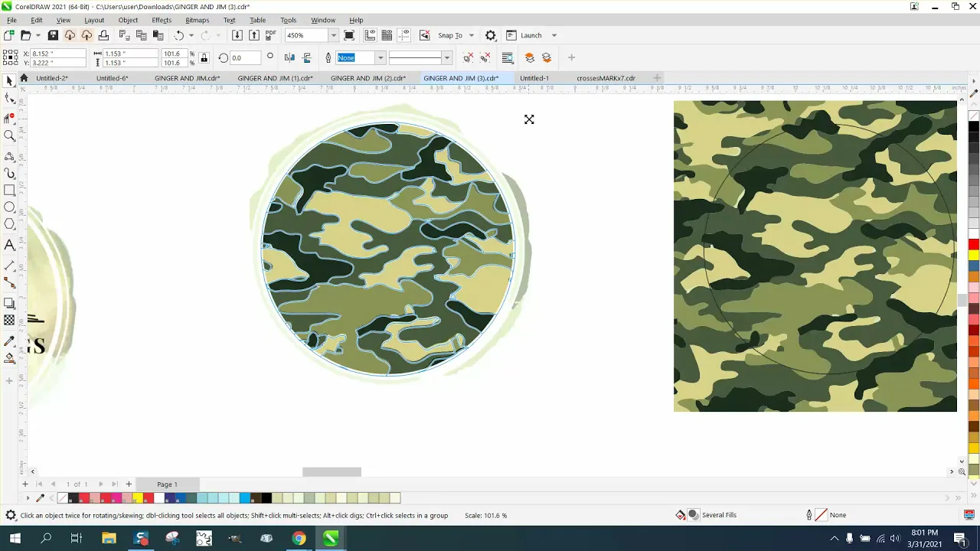Click the Launch button
This screenshot has width=980, height=551.
coord(531,35)
